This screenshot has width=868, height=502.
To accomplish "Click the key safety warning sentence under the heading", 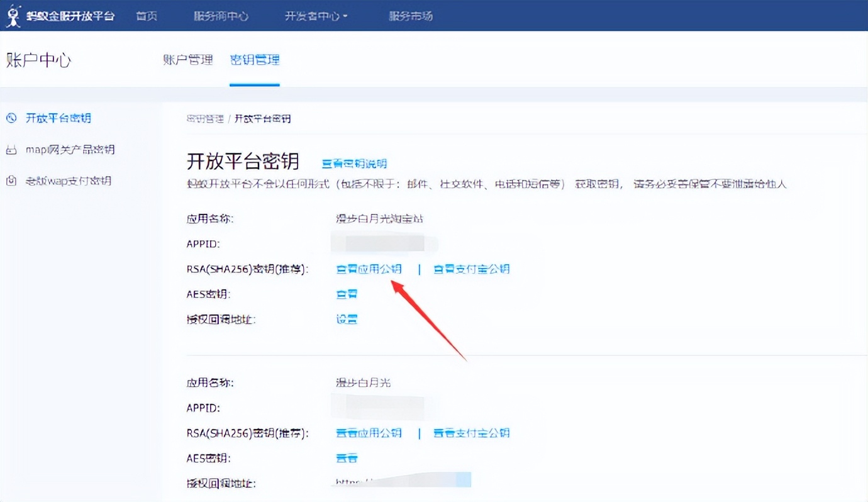I will pos(487,184).
